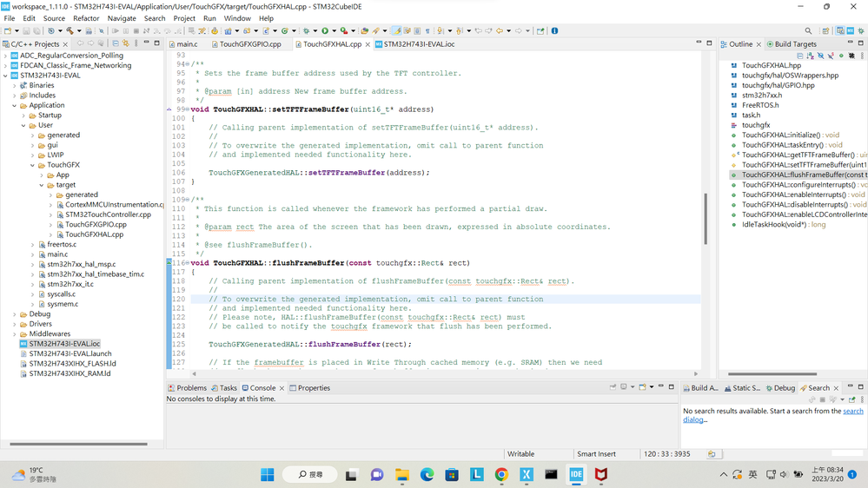The height and width of the screenshot is (488, 868).
Task: Close the TouchGFXHAL.cpp editor tab
Action: pos(368,44)
